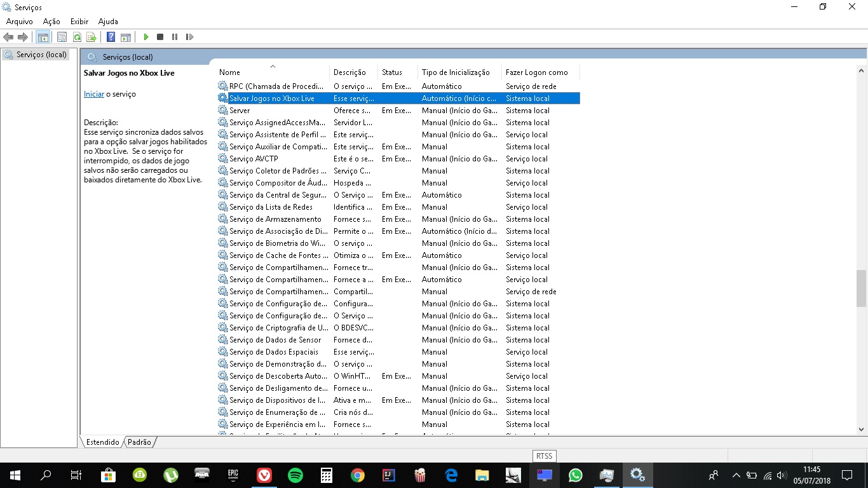Select the Serviço da Lista de Redes row
Image resolution: width=868 pixels, height=488 pixels.
tap(398, 207)
